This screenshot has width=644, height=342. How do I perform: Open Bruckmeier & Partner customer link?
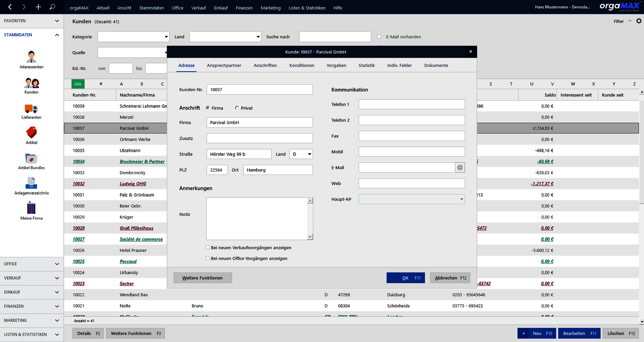pos(142,161)
